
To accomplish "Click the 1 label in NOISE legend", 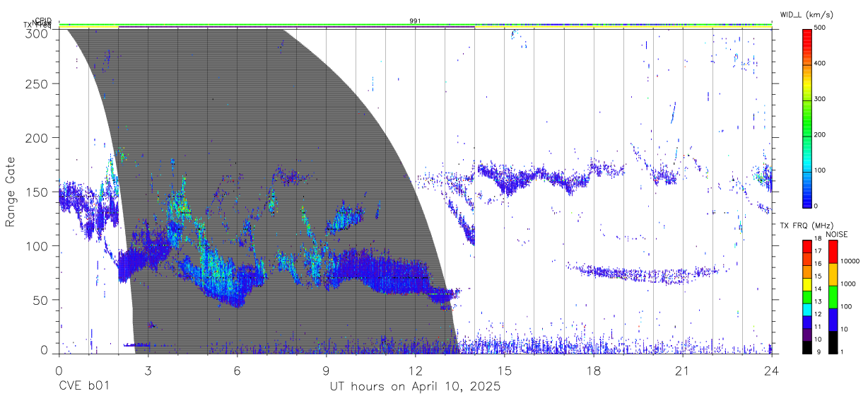I will [843, 351].
